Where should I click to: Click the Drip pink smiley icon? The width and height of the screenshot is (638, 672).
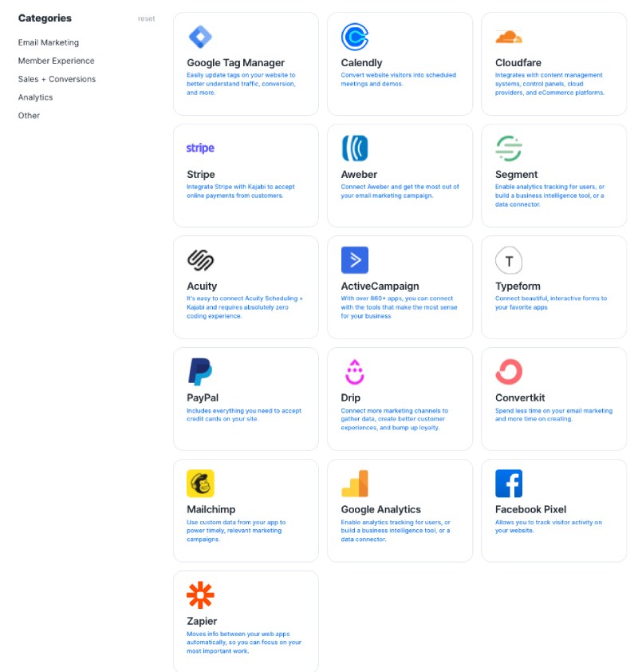coord(355,372)
